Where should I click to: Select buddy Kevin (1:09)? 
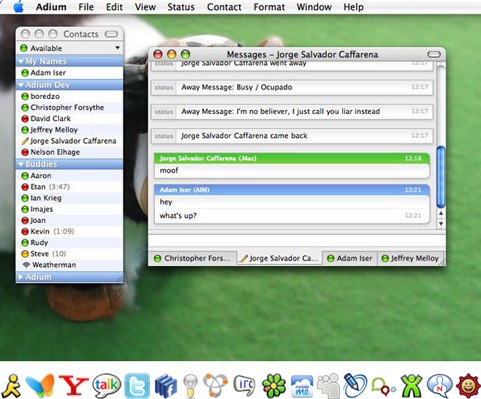(x=69, y=231)
